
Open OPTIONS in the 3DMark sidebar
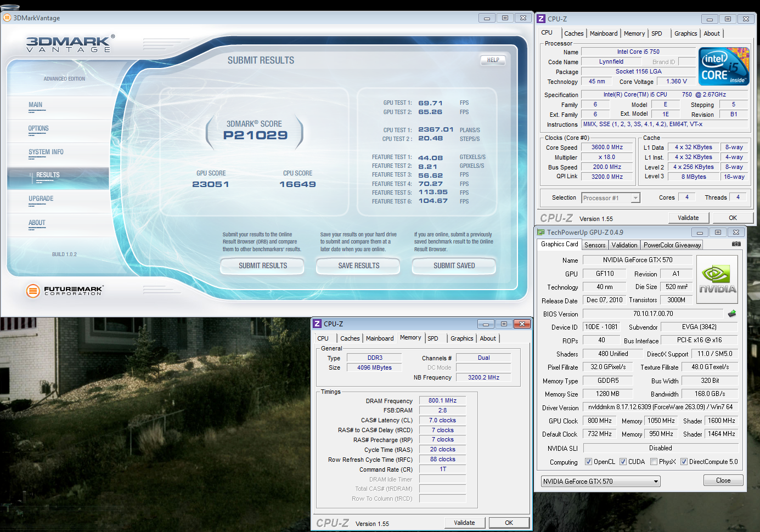click(38, 128)
